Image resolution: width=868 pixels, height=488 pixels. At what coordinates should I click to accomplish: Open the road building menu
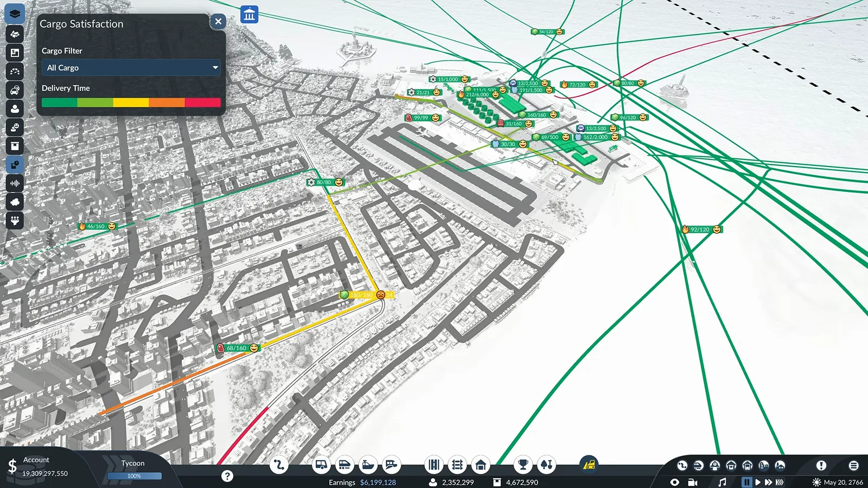coord(434,465)
